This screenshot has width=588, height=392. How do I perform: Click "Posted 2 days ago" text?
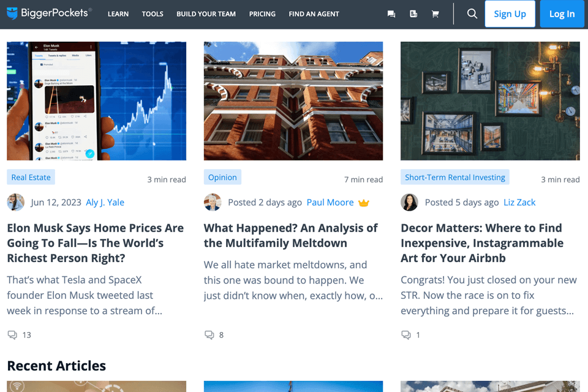(265, 202)
